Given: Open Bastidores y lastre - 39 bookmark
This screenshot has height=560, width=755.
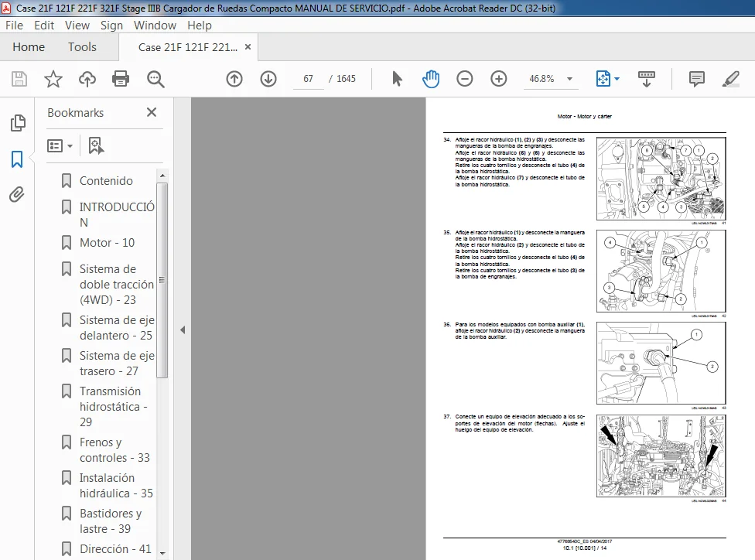Looking at the screenshot, I should 111,521.
